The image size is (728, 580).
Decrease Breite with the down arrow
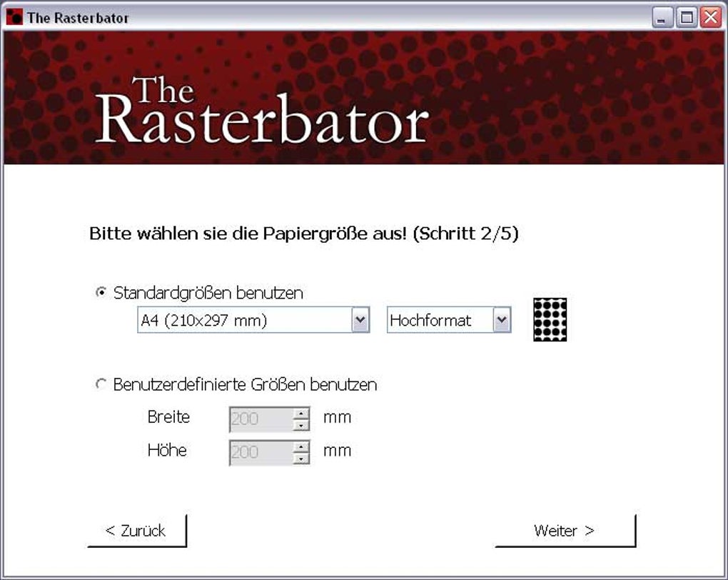[301, 425]
